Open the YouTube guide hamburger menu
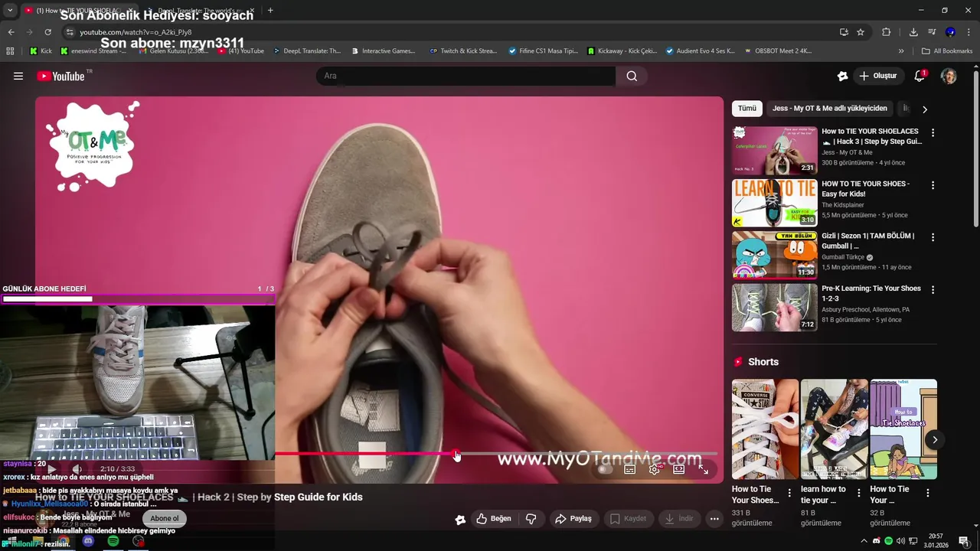The height and width of the screenshot is (551, 980). point(18,76)
